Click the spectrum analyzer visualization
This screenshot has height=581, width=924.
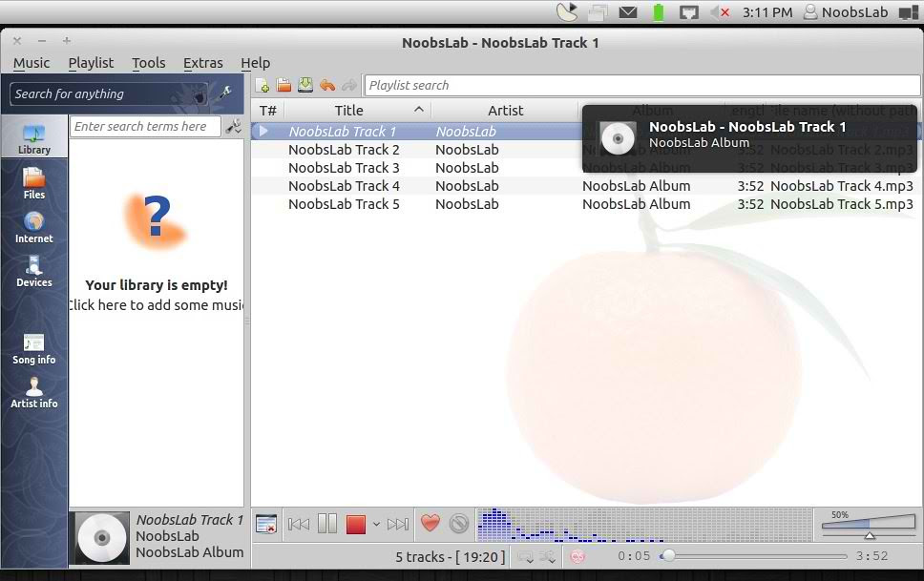[644, 525]
